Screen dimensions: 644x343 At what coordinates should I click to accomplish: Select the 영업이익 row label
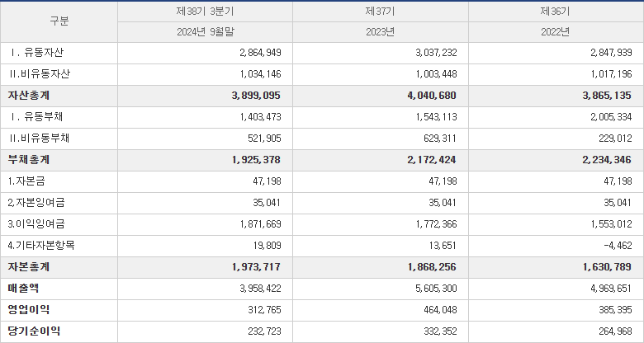point(29,310)
